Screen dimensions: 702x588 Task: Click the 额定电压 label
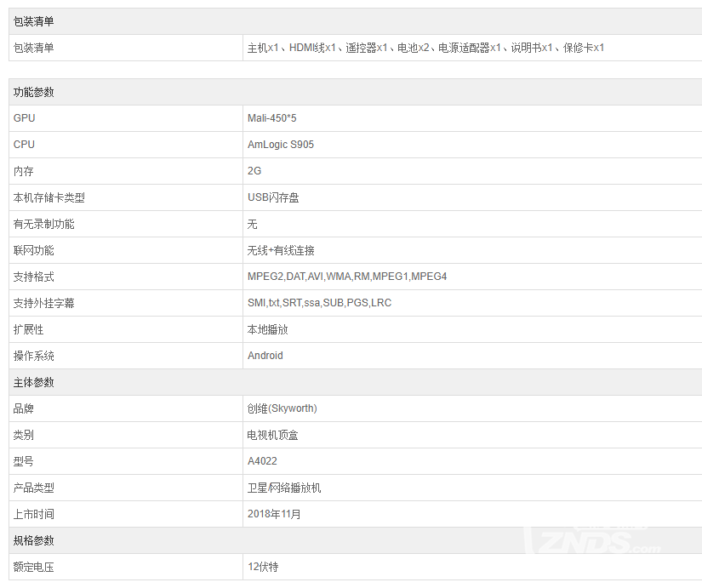coord(33,568)
